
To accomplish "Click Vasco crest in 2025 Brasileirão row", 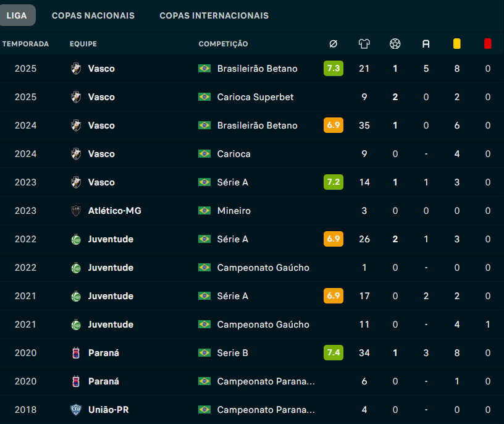I will coord(76,69).
